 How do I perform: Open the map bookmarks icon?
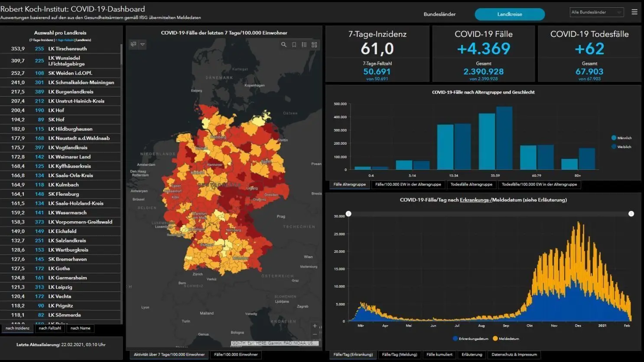coord(294,45)
